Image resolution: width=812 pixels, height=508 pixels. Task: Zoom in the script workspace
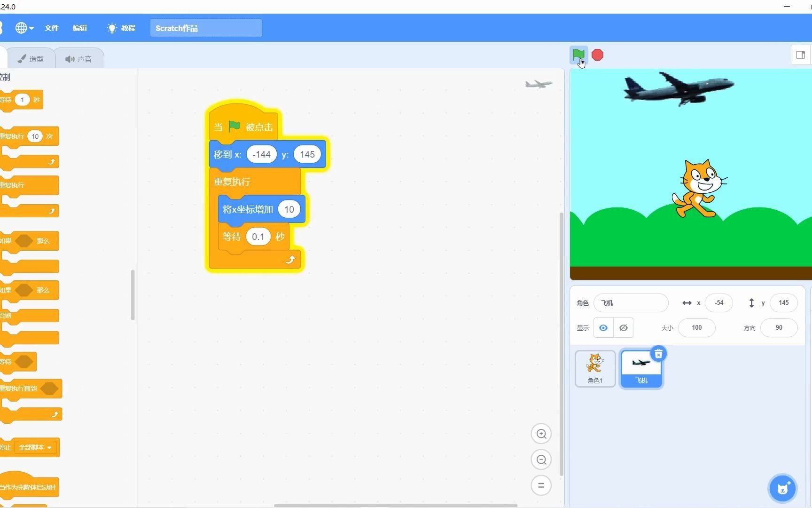[541, 434]
